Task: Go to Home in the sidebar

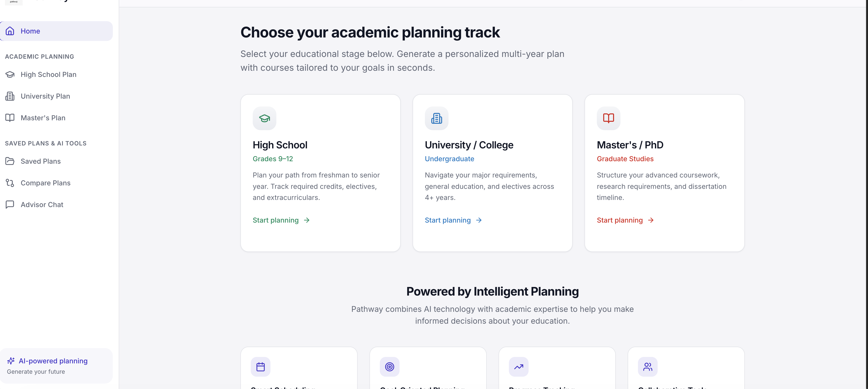Action: [30, 31]
